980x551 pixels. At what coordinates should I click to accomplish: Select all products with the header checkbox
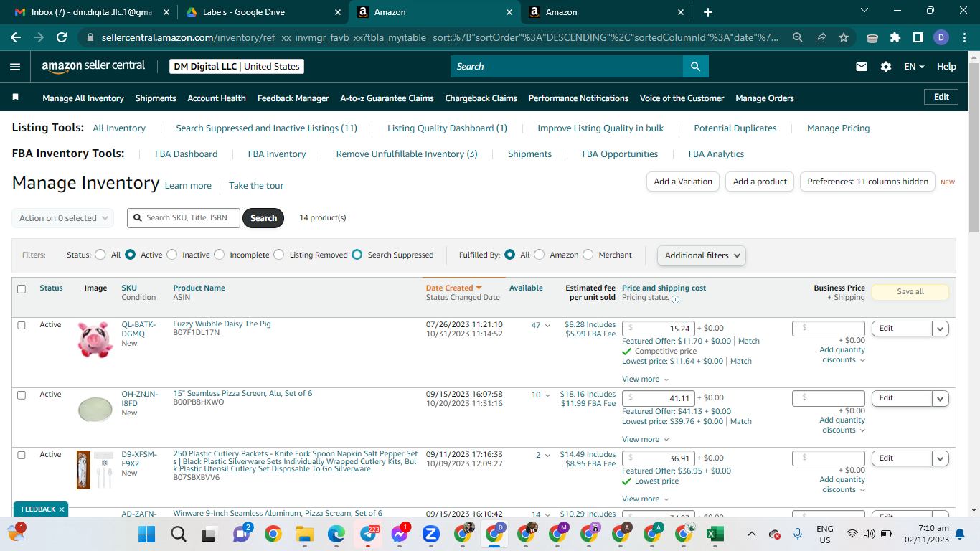pyautogui.click(x=22, y=289)
